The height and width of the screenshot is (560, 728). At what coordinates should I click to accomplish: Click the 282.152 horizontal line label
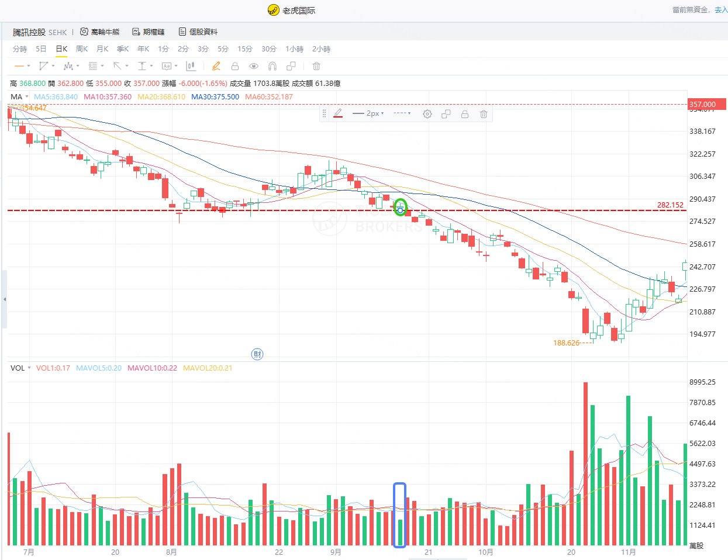click(670, 205)
